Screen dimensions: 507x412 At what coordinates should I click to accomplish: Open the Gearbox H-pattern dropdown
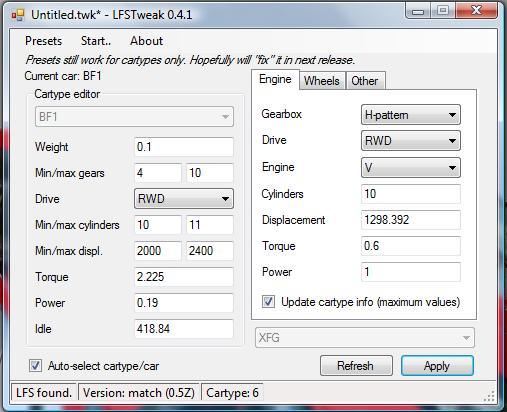click(x=411, y=115)
